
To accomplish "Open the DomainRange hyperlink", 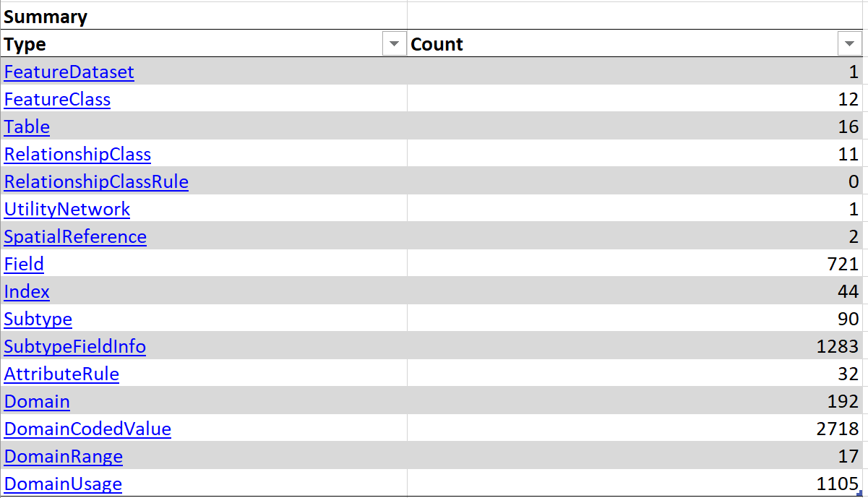I will click(x=63, y=457).
